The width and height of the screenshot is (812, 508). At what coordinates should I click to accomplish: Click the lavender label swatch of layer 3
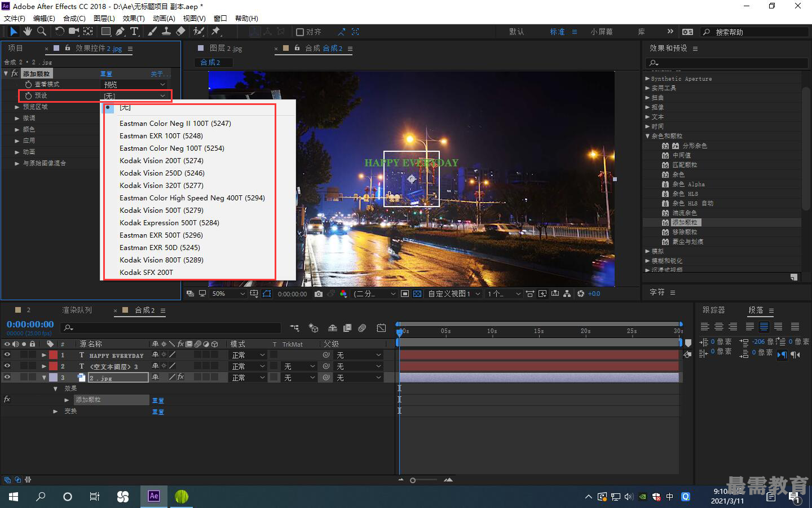(x=53, y=378)
